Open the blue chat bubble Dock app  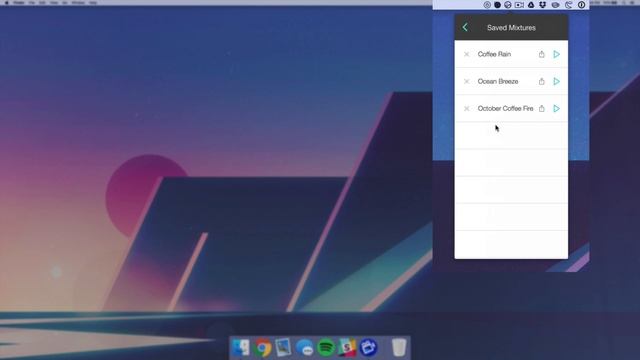[x=304, y=348]
